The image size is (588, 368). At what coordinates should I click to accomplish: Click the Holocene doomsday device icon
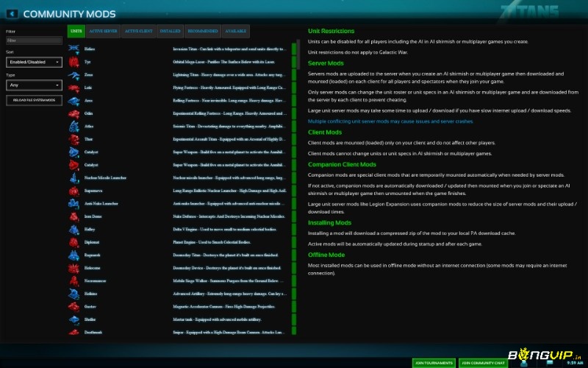pyautogui.click(x=73, y=268)
